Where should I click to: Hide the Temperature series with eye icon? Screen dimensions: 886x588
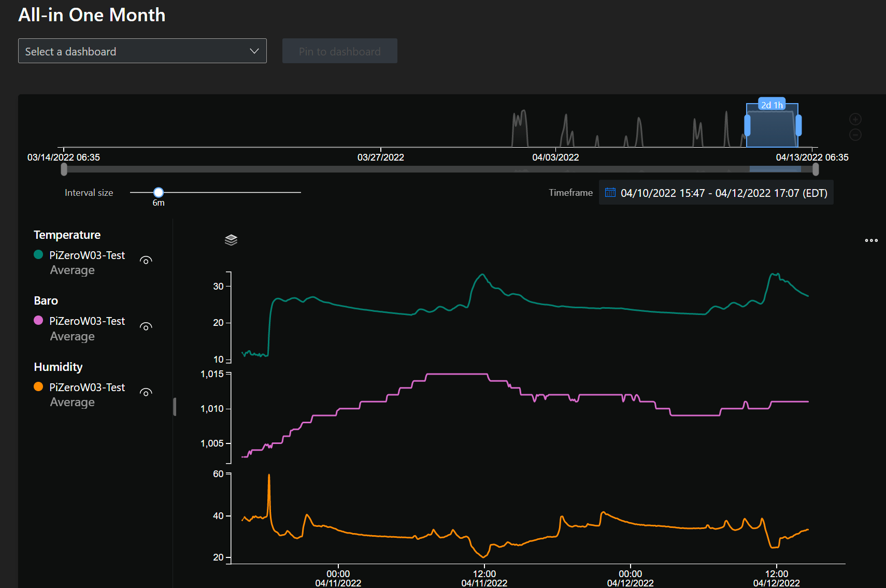146,261
